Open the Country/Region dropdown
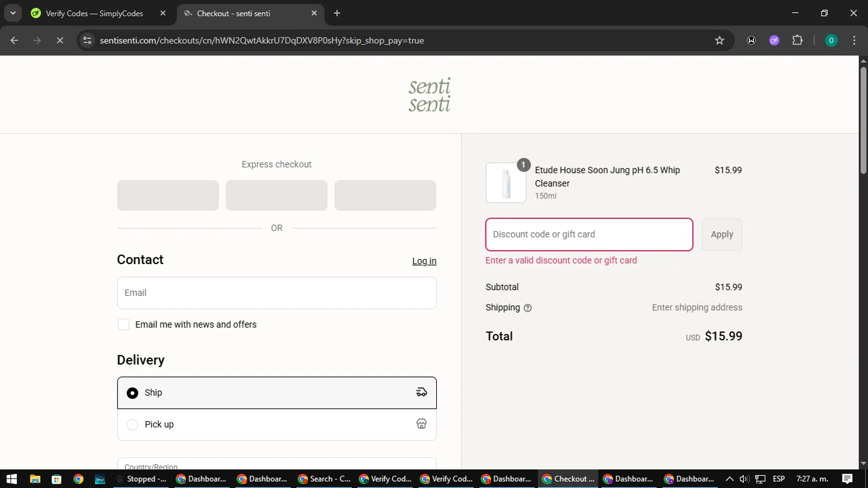Viewport: 868px width, 488px height. coord(277,464)
